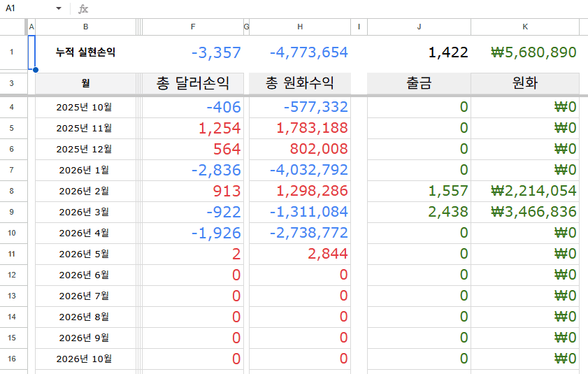Click the cell showing -577,332
This screenshot has height=374, width=588.
pos(300,107)
